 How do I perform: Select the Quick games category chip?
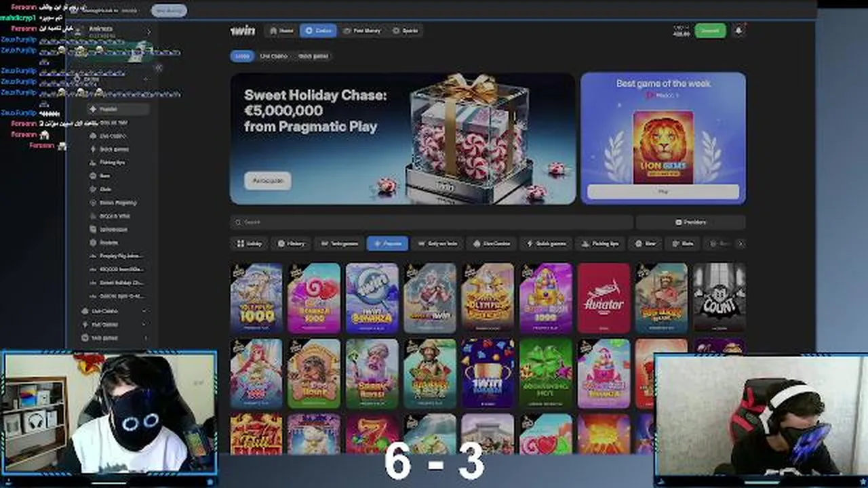click(x=546, y=243)
